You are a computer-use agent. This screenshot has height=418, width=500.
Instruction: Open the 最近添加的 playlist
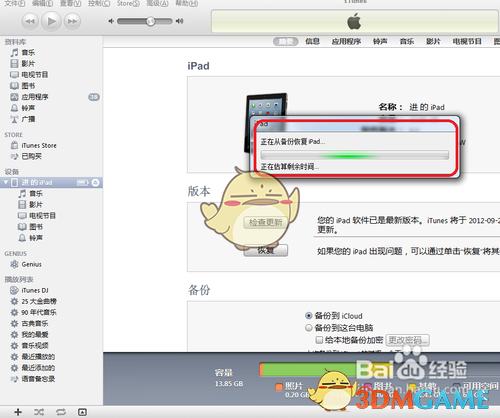(38, 368)
